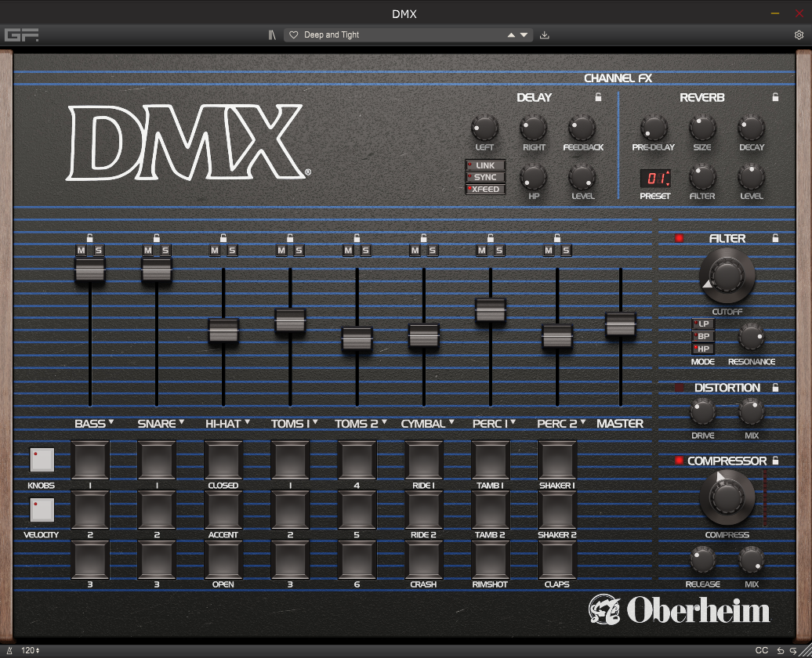Viewport: 812px width, 658px height.
Task: Click the undo arrow in the status bar
Action: tap(781, 650)
